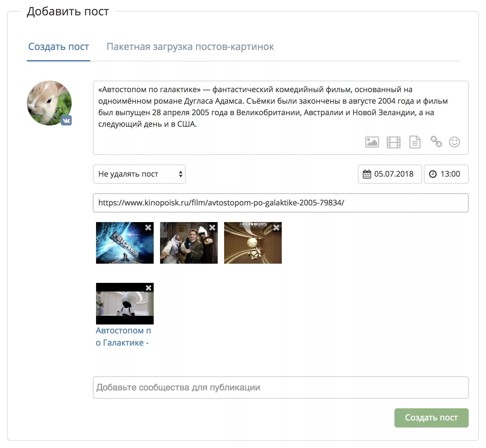Image resolution: width=486 pixels, height=448 pixels.
Task: Switch to "Пакетная загрузка постов-картинок" tab
Action: pyautogui.click(x=190, y=47)
